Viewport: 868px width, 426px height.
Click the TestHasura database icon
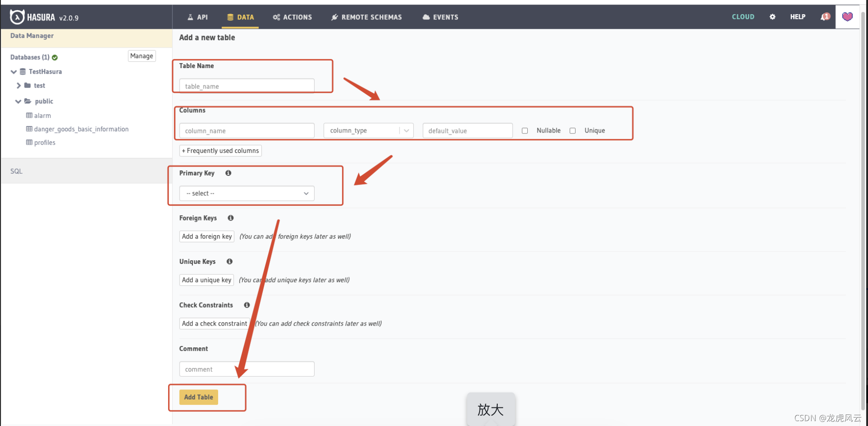[23, 72]
